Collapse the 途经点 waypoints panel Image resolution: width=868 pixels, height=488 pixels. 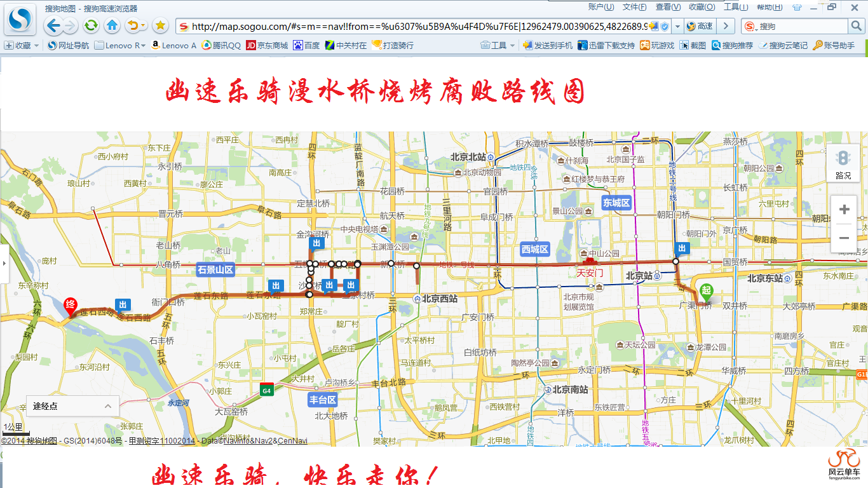pyautogui.click(x=108, y=405)
